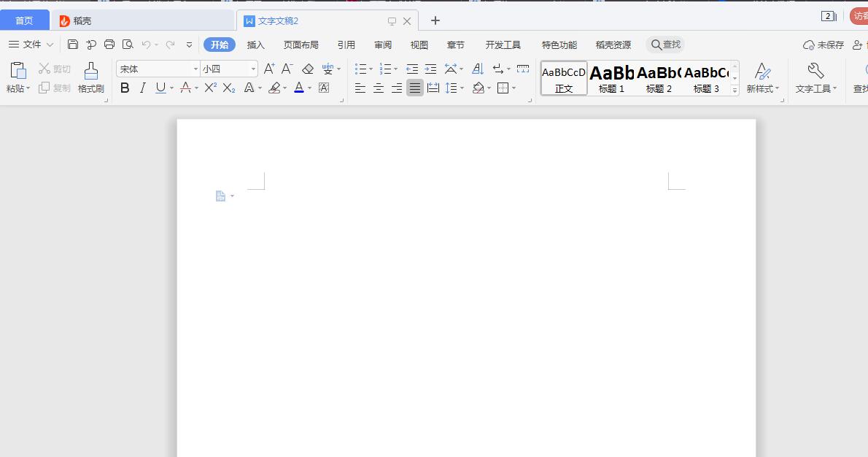Screen dimensions: 868x457
Task: Switch to the References (引用) tab
Action: [346, 45]
